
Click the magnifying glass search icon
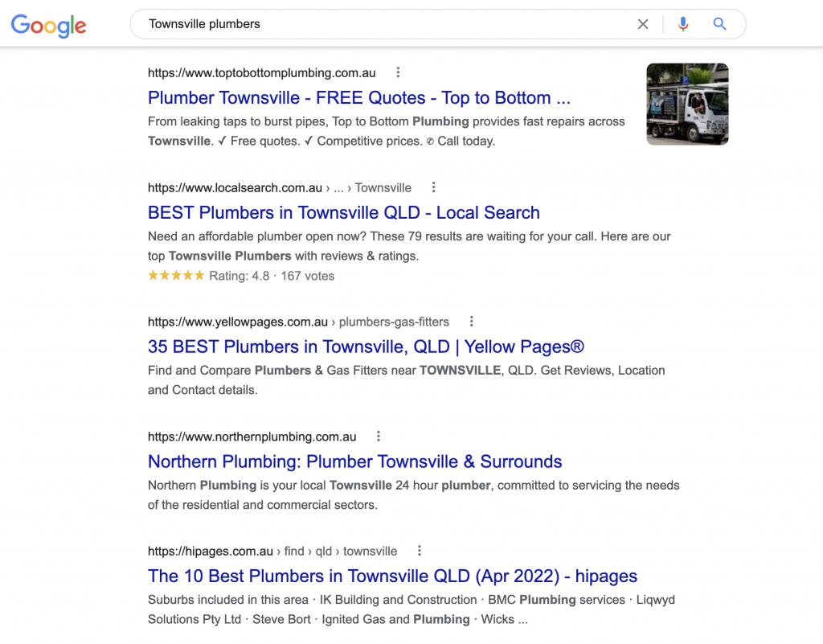pyautogui.click(x=719, y=24)
